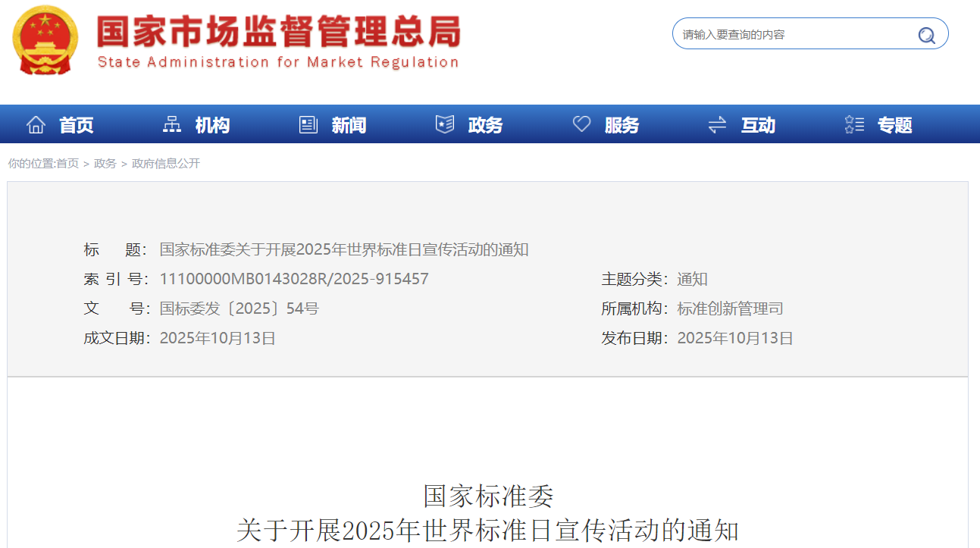Click the star list icon beside 专题
The width and height of the screenshot is (980, 548).
[854, 125]
